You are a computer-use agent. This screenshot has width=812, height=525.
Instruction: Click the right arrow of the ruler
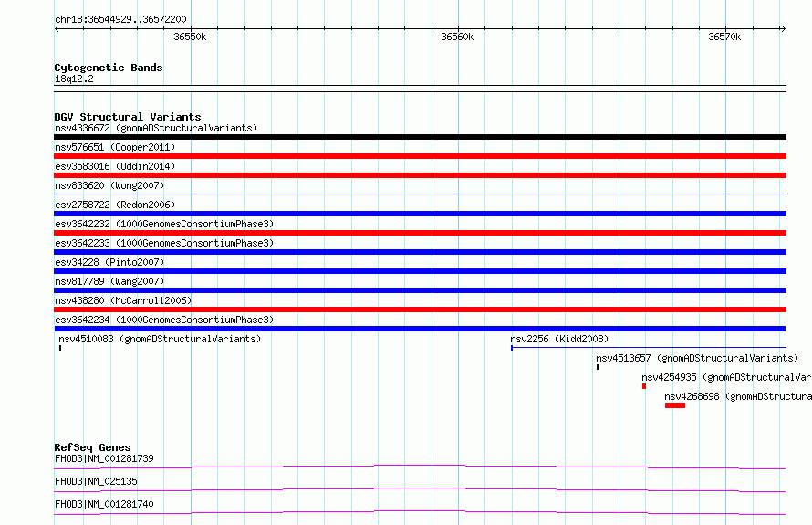(783, 29)
